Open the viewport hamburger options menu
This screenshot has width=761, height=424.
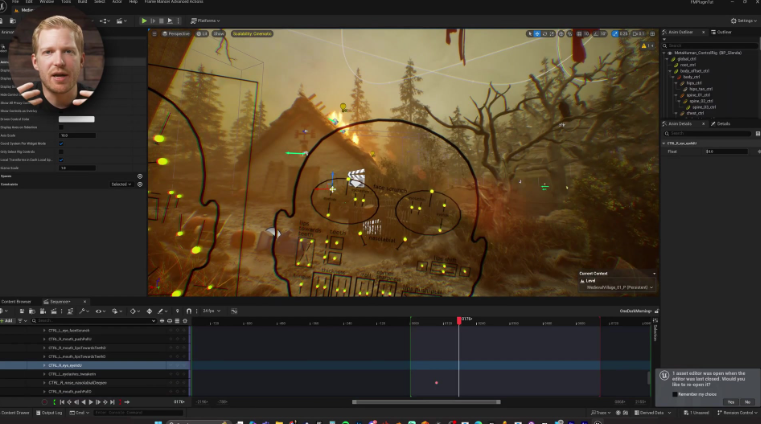(154, 34)
